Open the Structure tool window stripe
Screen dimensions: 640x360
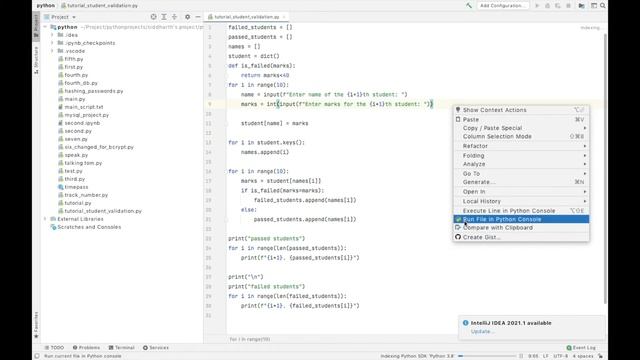36,60
